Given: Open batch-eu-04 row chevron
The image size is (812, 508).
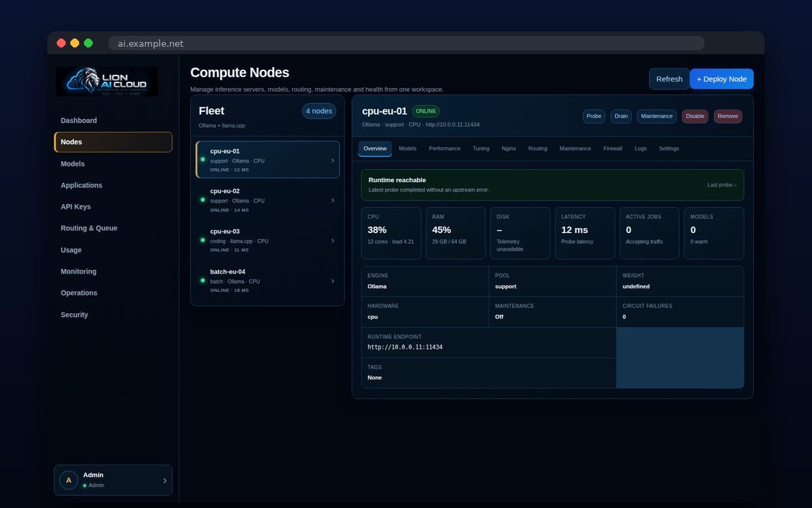Looking at the screenshot, I should point(332,280).
